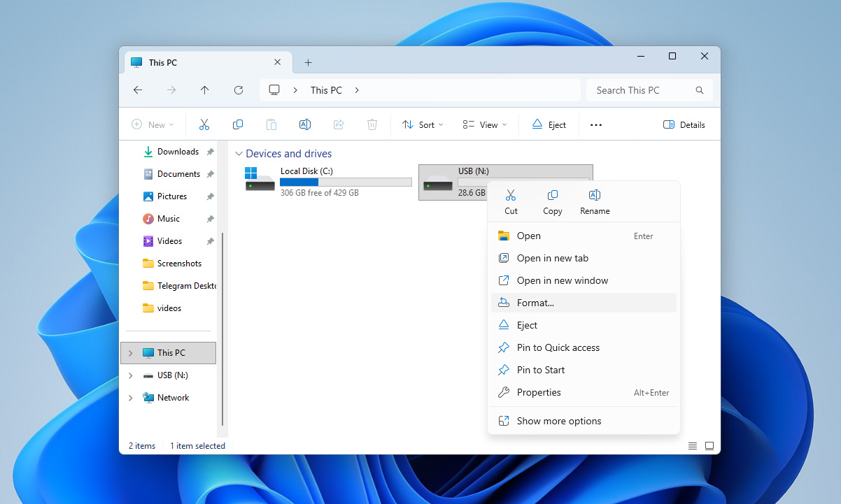Select Format from the context menu
Viewport: 841px width, 504px height.
point(535,302)
